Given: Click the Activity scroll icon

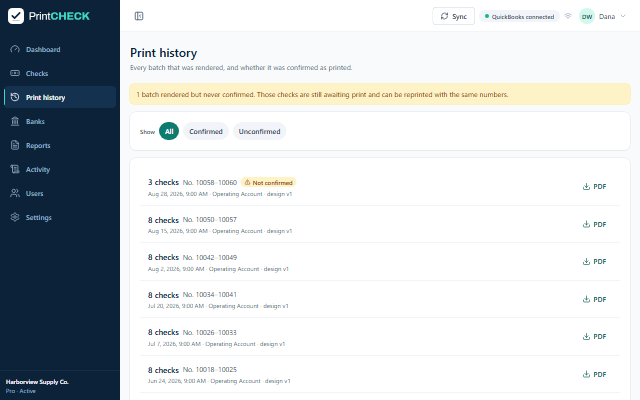Looking at the screenshot, I should point(15,169).
